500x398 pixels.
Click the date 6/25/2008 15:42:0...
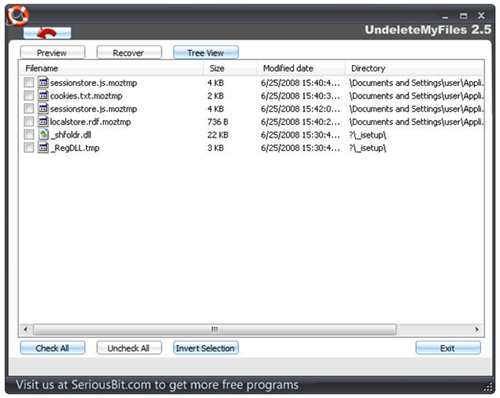300,109
